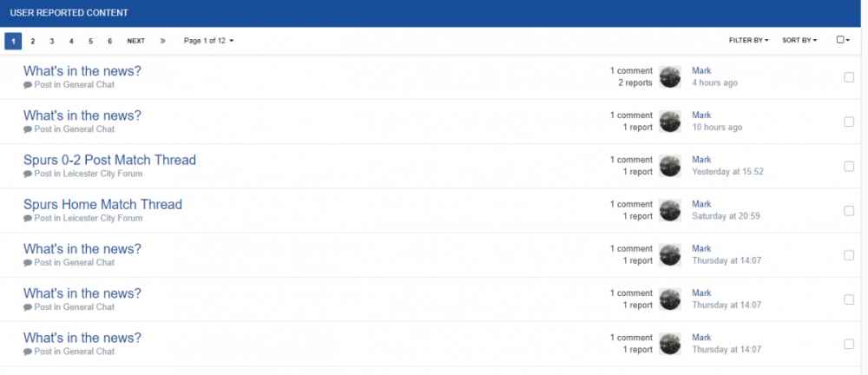Expand the Page 1 of 12 jump menu
Screen dimensions: 868x375
[208, 41]
